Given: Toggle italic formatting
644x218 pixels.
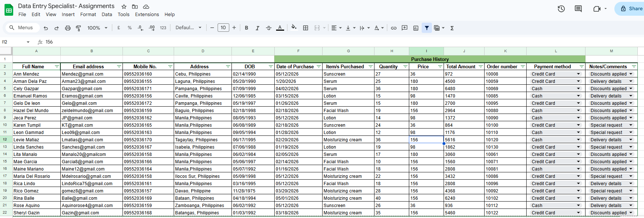Looking at the screenshot, I should 257,28.
